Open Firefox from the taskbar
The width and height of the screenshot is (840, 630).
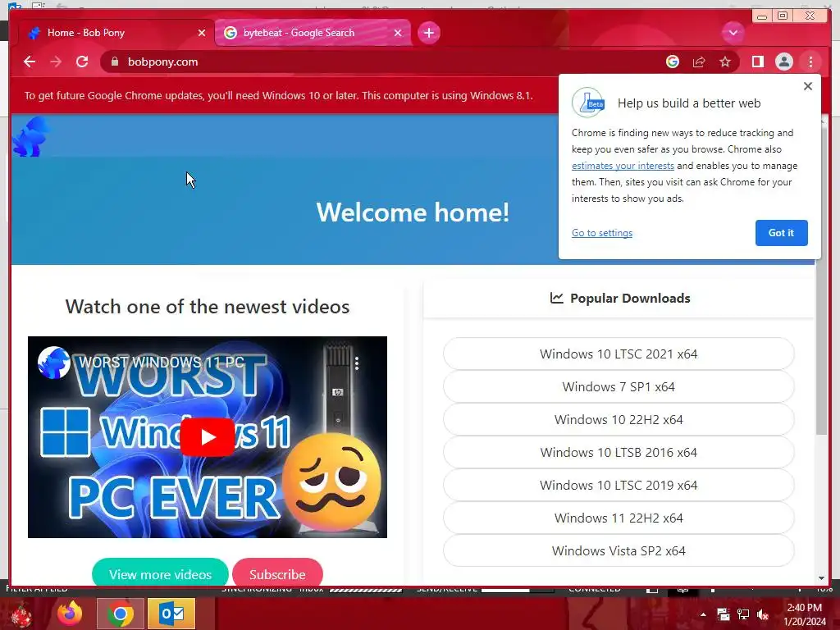(70, 614)
